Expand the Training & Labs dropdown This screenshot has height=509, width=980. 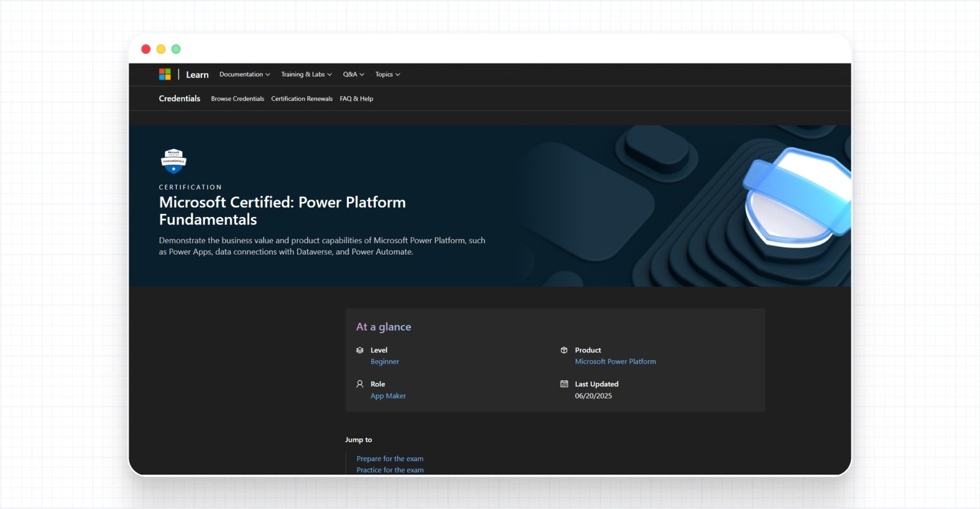pyautogui.click(x=306, y=74)
